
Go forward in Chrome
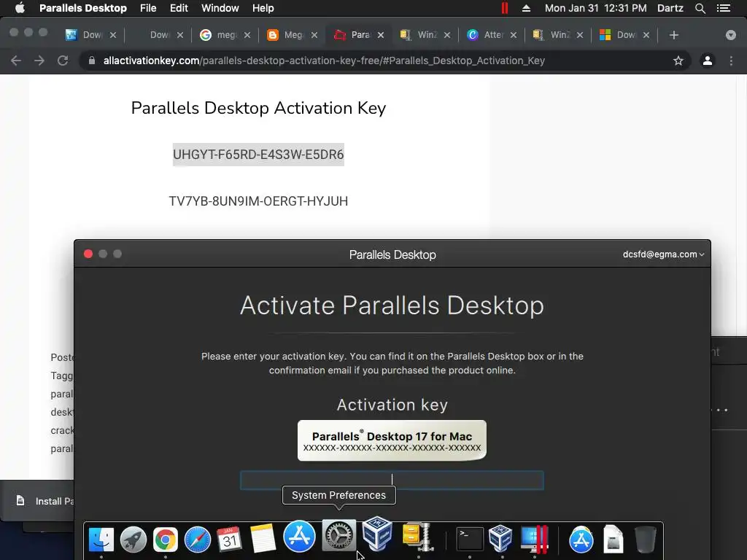tap(39, 61)
